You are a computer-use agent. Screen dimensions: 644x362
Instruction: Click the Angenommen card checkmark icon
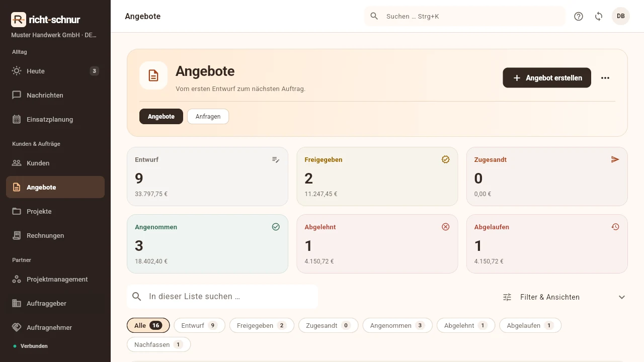point(276,227)
